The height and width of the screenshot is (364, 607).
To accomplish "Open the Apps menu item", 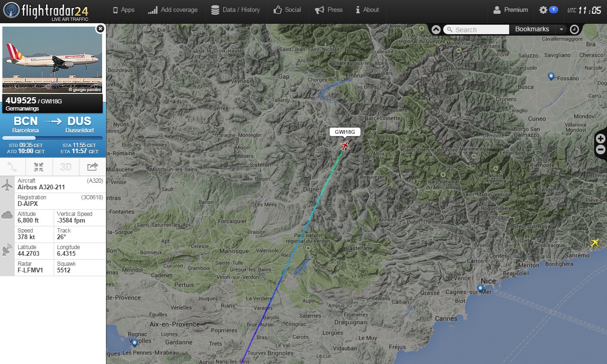I will (x=124, y=10).
